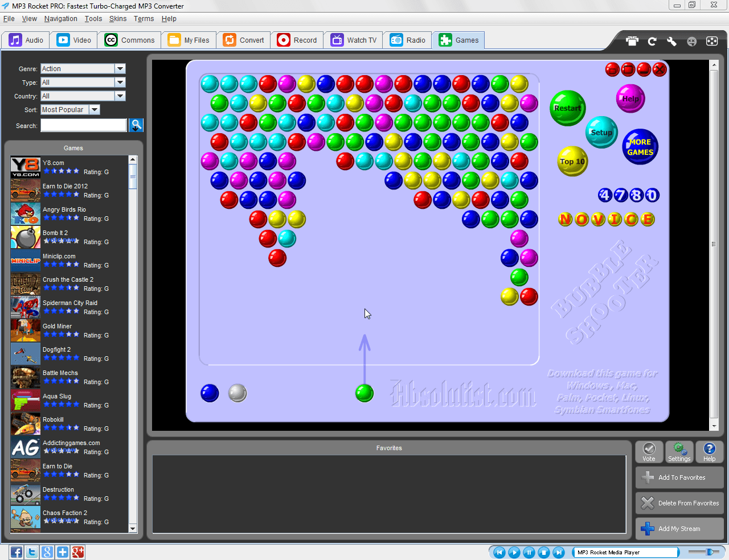Expand the Genre dropdown
The image size is (729, 560).
(120, 69)
